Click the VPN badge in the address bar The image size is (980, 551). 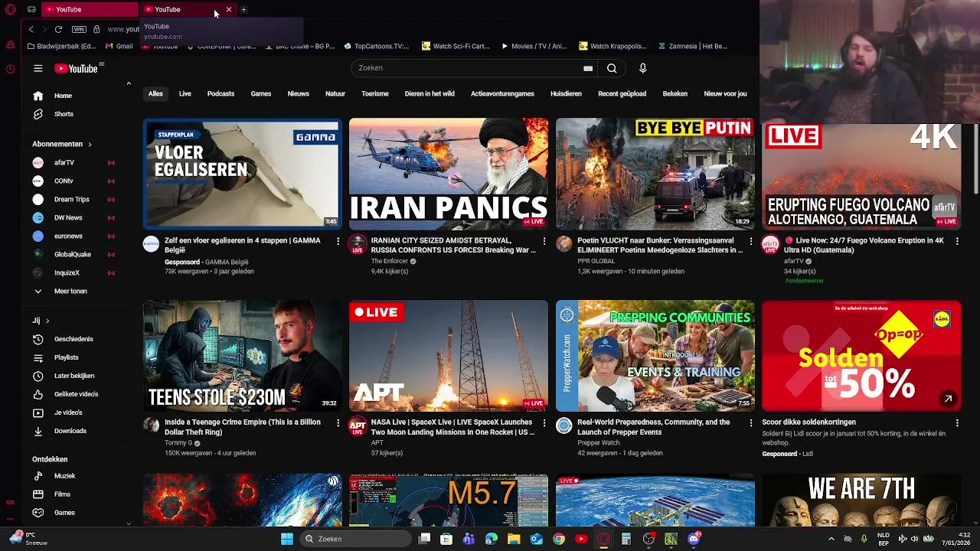79,29
